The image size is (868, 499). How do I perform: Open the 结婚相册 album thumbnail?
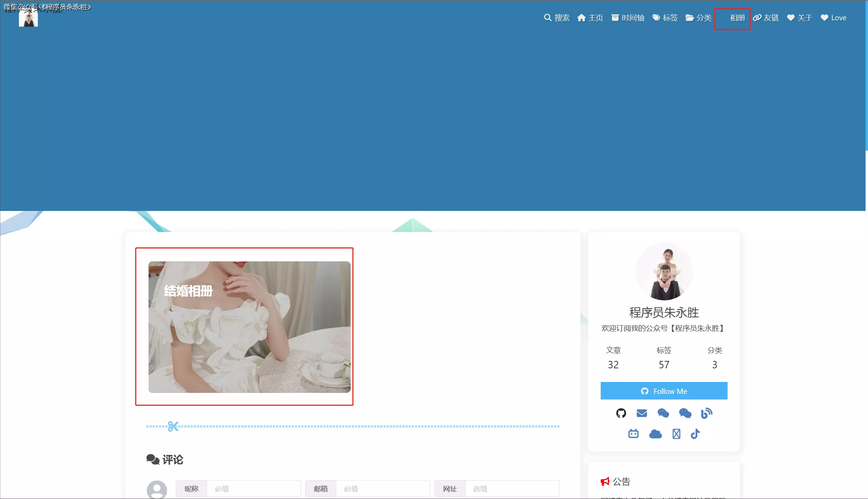249,327
